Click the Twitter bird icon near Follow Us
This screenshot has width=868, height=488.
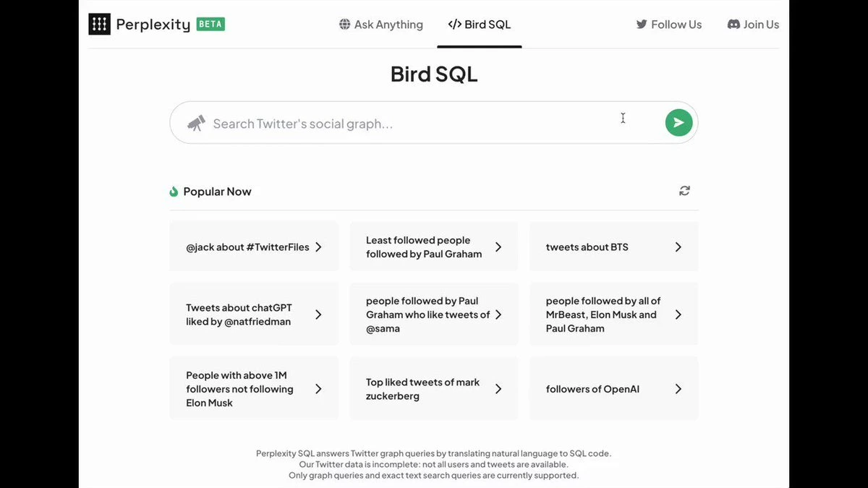point(641,24)
